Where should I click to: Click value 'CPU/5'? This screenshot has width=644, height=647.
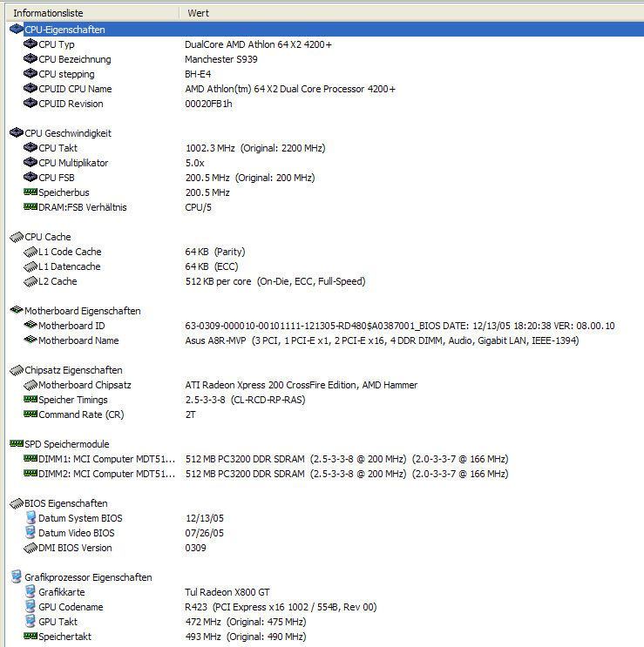(x=198, y=207)
